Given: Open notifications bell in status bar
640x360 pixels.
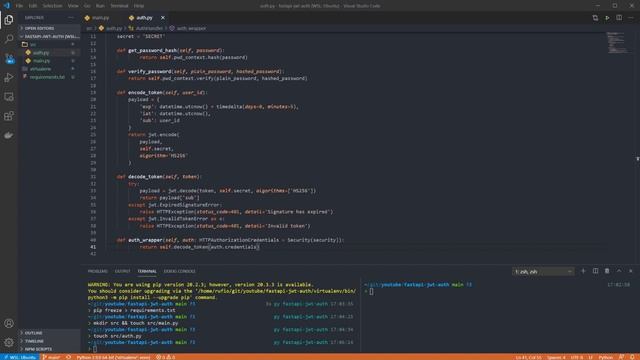Looking at the screenshot, I should coord(632,357).
